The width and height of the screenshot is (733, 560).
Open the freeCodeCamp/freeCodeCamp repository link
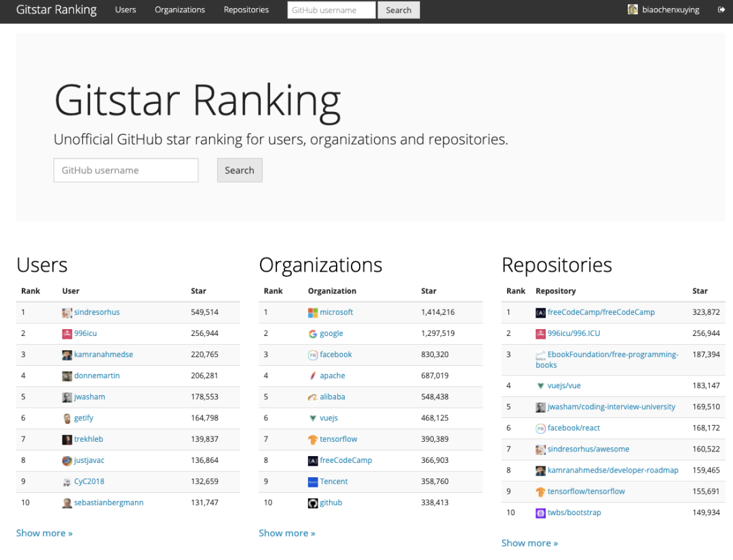(x=601, y=312)
